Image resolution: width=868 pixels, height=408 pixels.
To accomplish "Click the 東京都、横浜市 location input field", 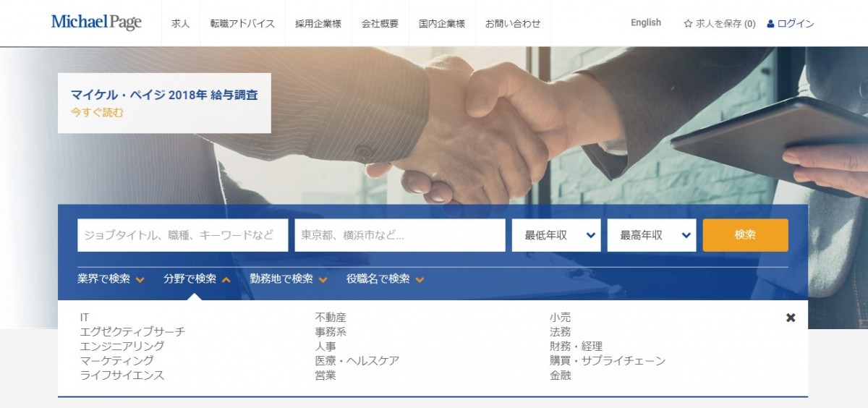I will point(400,235).
